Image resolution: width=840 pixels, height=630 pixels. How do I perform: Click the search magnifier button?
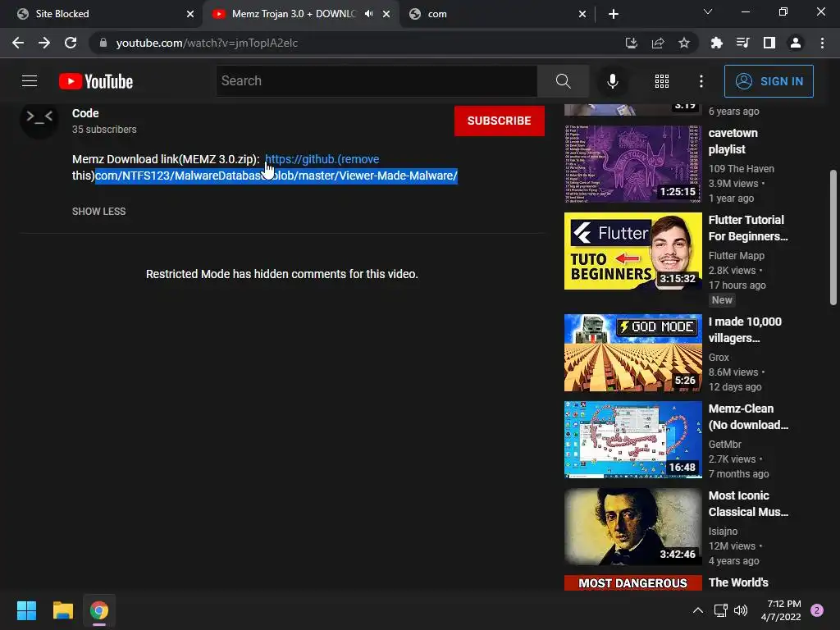pyautogui.click(x=563, y=81)
